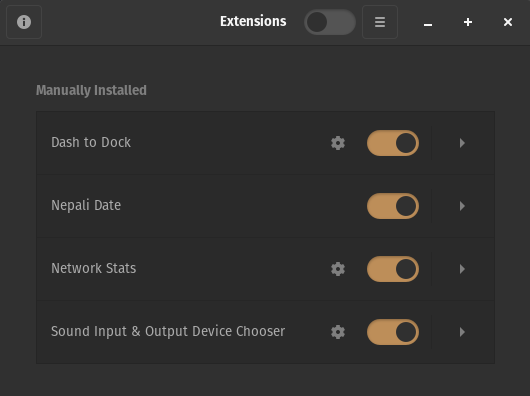Close the Extensions window
Screen dimensions: 530x396
tap(508, 22)
